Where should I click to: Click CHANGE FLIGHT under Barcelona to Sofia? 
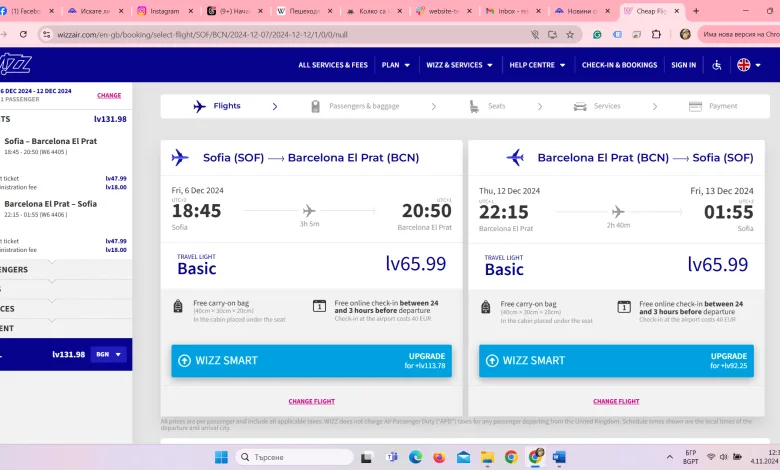616,401
